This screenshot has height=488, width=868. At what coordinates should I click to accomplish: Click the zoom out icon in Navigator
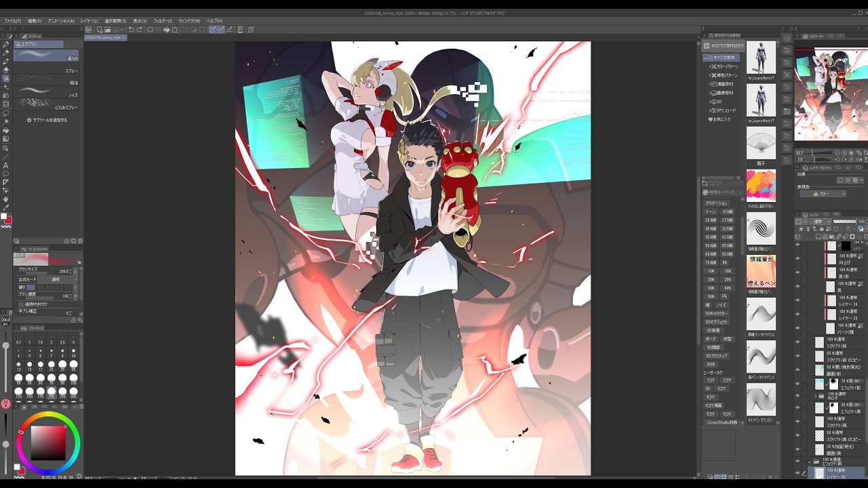(838, 153)
